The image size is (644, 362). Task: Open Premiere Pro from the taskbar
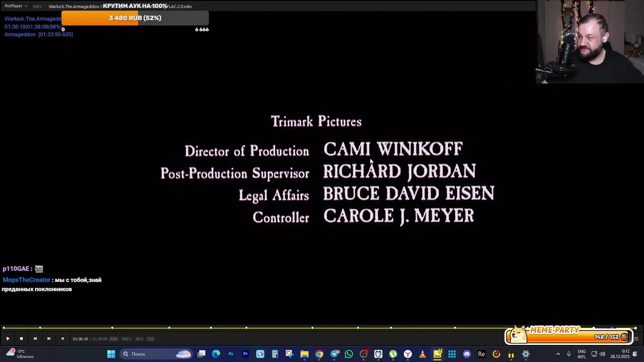[x=246, y=354]
